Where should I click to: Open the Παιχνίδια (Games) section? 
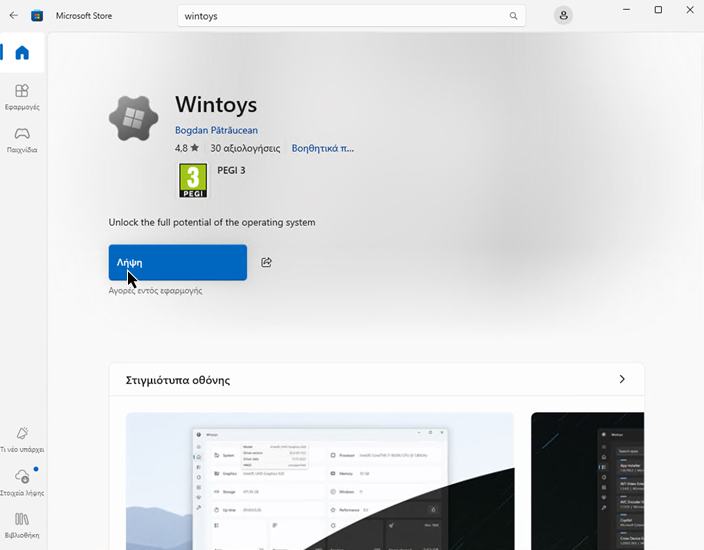point(22,139)
